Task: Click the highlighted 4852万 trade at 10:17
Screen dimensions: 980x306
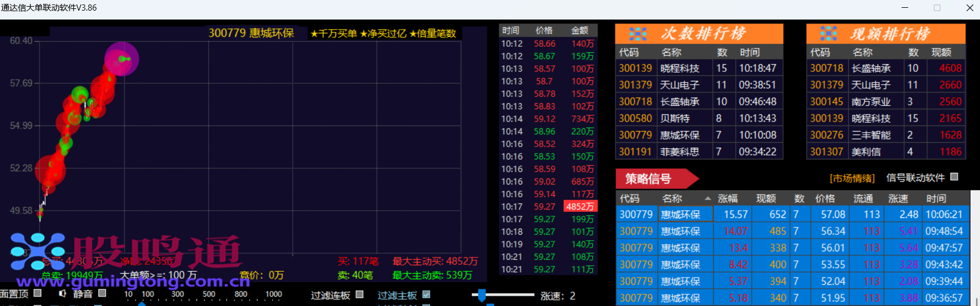Action: pyautogui.click(x=580, y=206)
